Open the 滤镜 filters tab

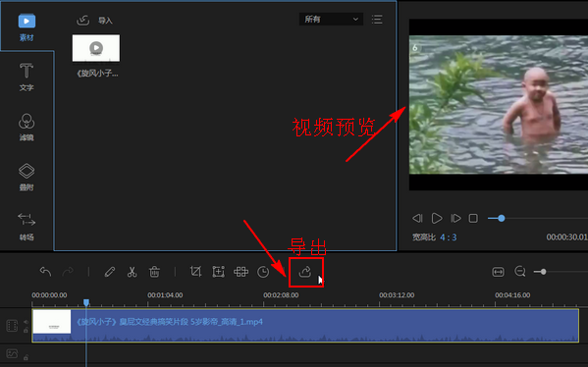(27, 128)
